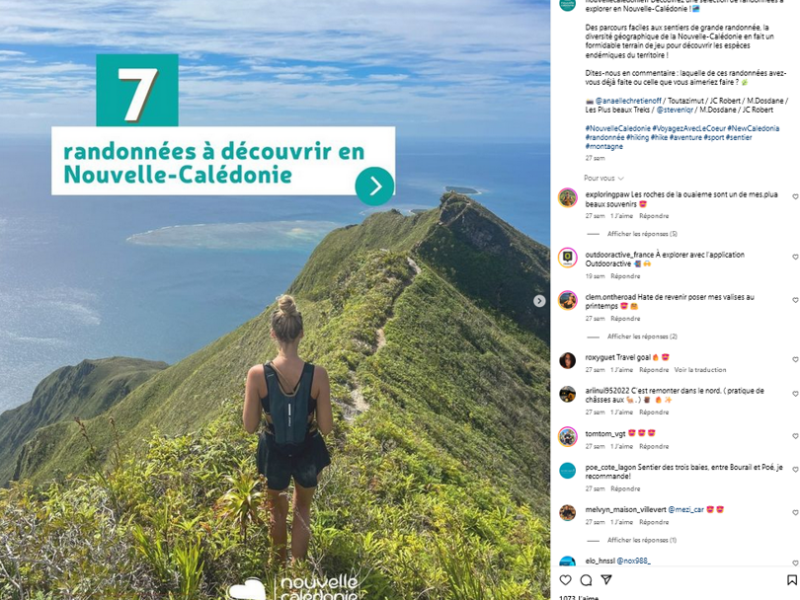Open the #NouvelleCaledonie hashtag

click(x=617, y=128)
